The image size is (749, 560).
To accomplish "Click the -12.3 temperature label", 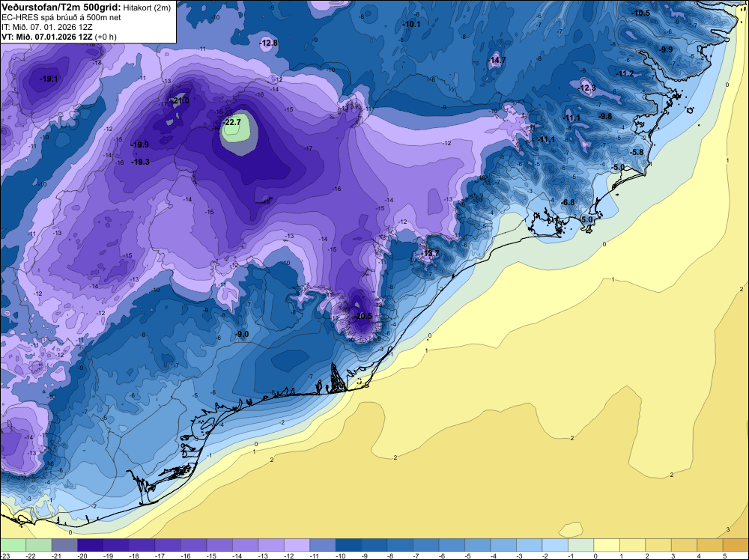I will 587,88.
